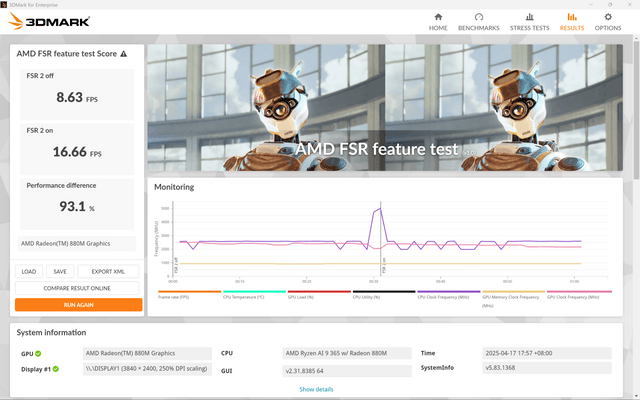The image size is (640, 400).
Task: Click the FSR 2 on marker in chart
Action: click(384, 266)
